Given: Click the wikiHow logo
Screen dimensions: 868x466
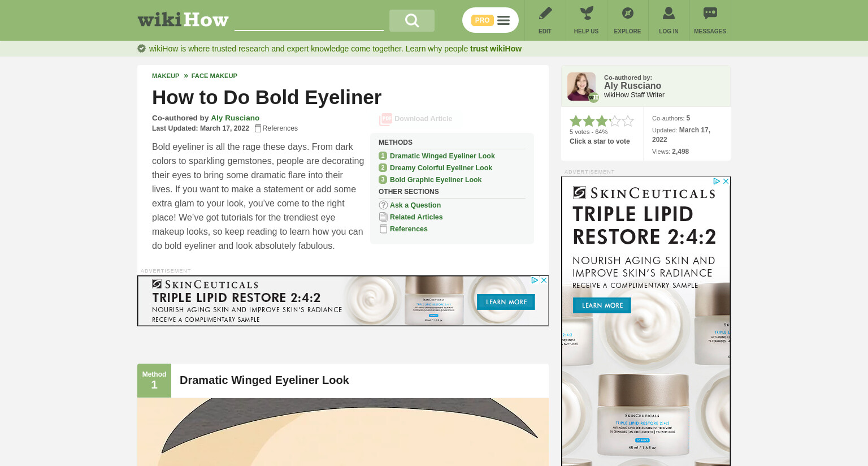Looking at the screenshot, I should point(183,20).
